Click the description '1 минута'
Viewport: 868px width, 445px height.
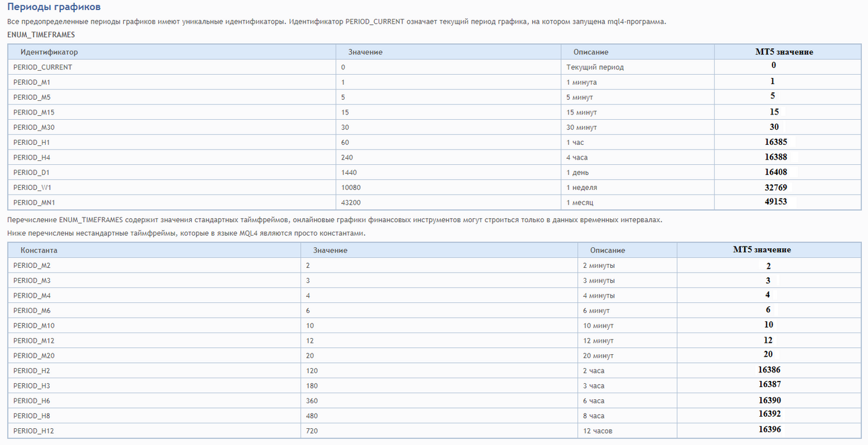(x=581, y=82)
